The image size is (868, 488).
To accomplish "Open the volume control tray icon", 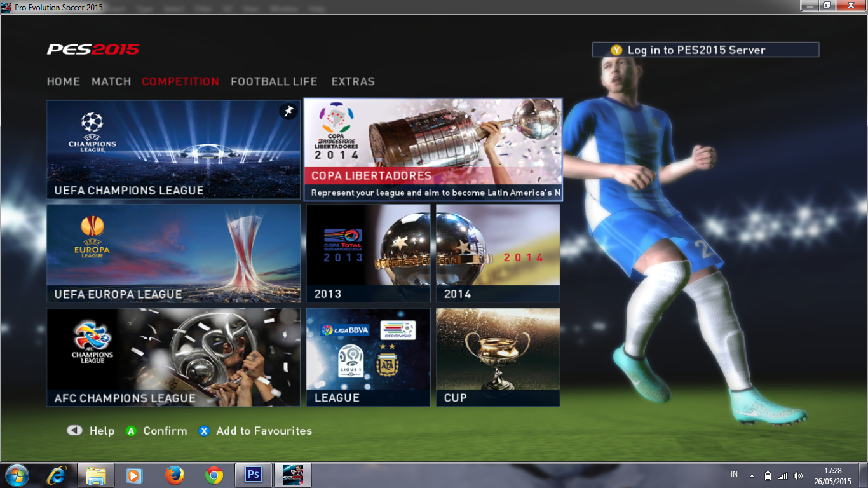I will 798,475.
